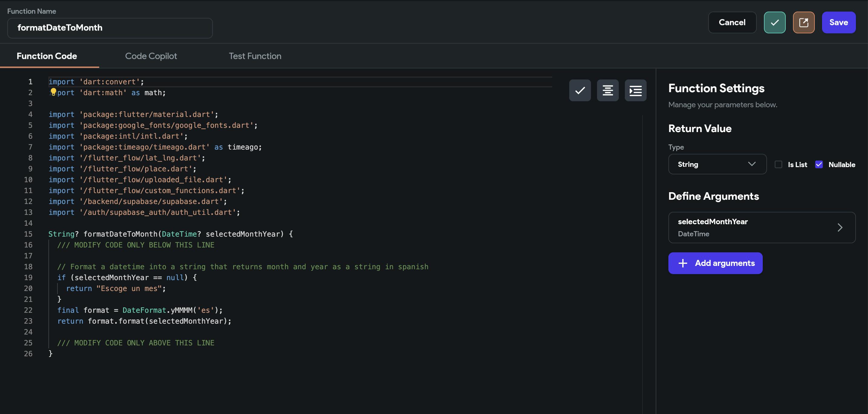Click the orange open-in-new-window icon
Viewport: 868px width, 414px height.
[x=803, y=23]
